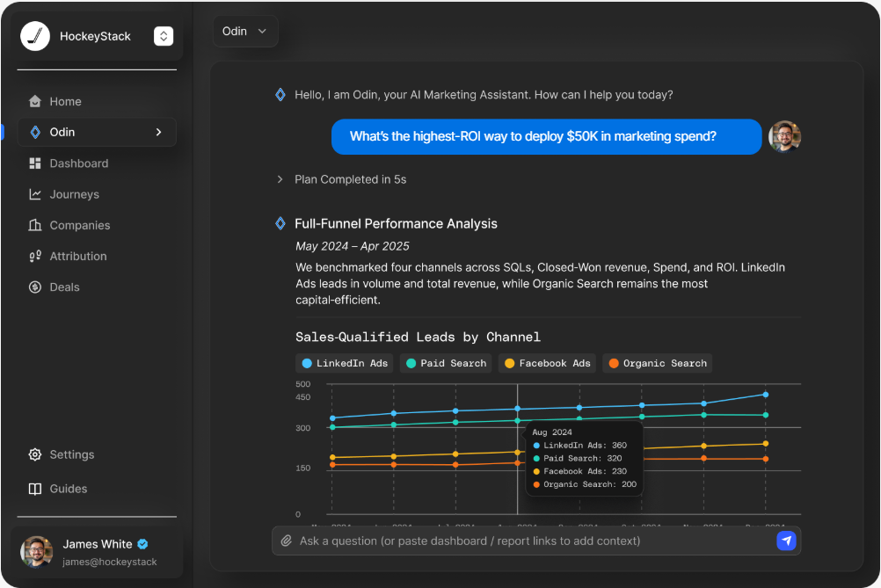
Task: Expand the Odin sidebar chevron
Action: tap(158, 132)
